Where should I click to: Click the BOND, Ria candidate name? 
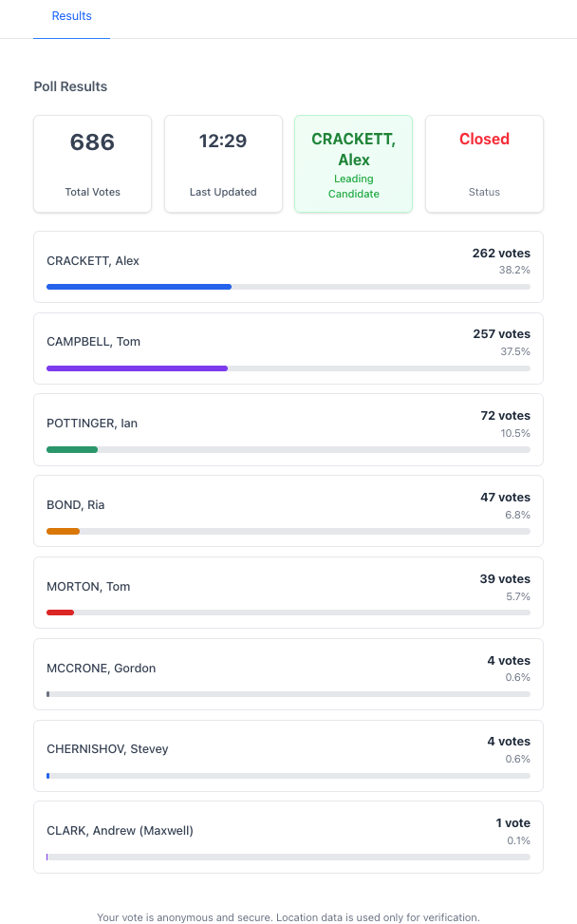(x=76, y=505)
